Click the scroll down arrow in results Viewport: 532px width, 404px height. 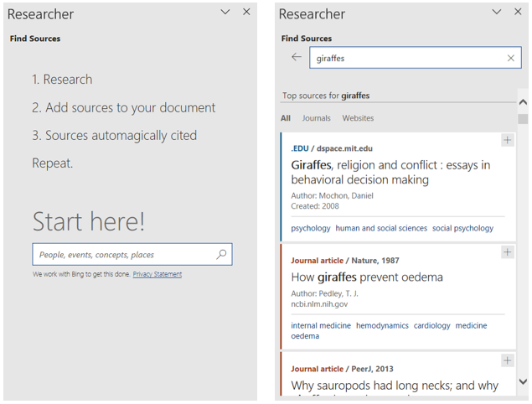pos(523,381)
